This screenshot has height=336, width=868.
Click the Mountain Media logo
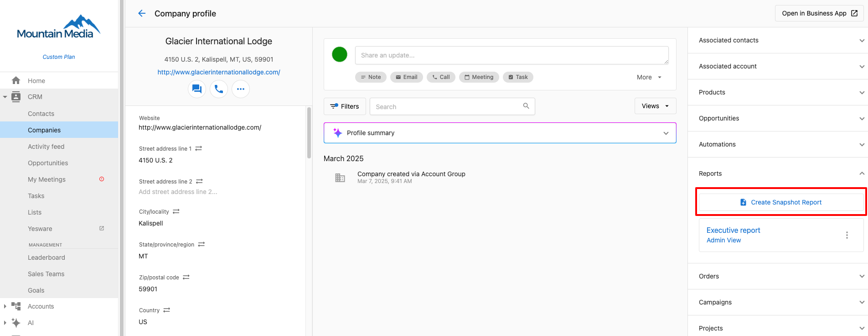click(58, 27)
